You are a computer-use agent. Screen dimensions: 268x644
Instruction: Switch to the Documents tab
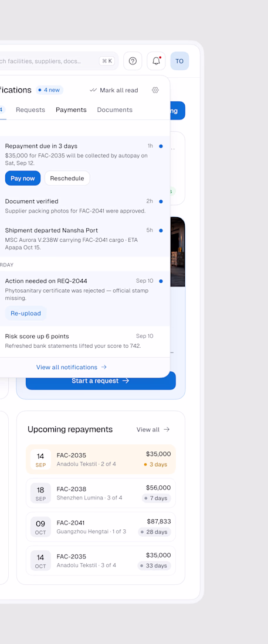click(x=115, y=109)
